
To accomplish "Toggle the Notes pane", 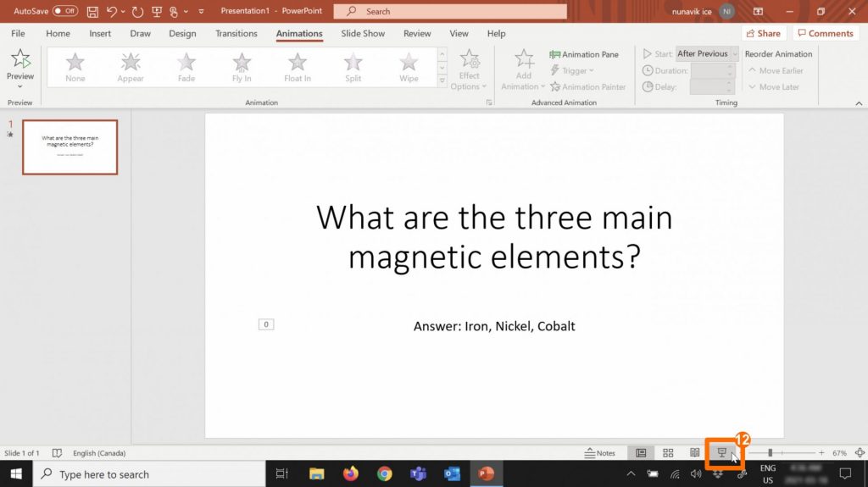I will tap(600, 453).
